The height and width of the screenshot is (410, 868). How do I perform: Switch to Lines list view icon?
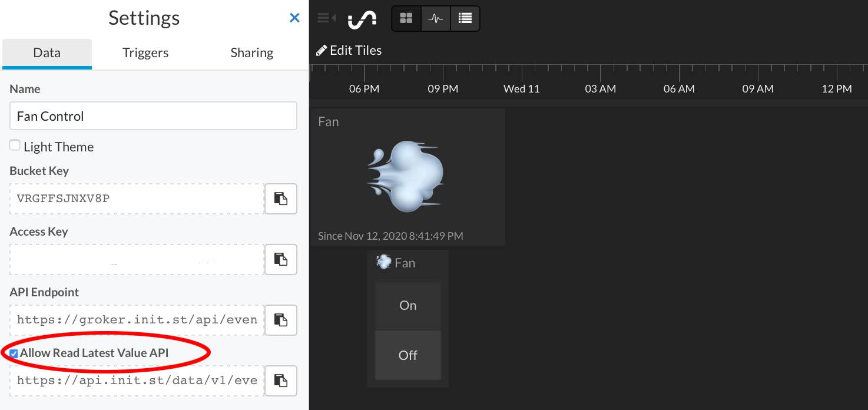coord(465,18)
